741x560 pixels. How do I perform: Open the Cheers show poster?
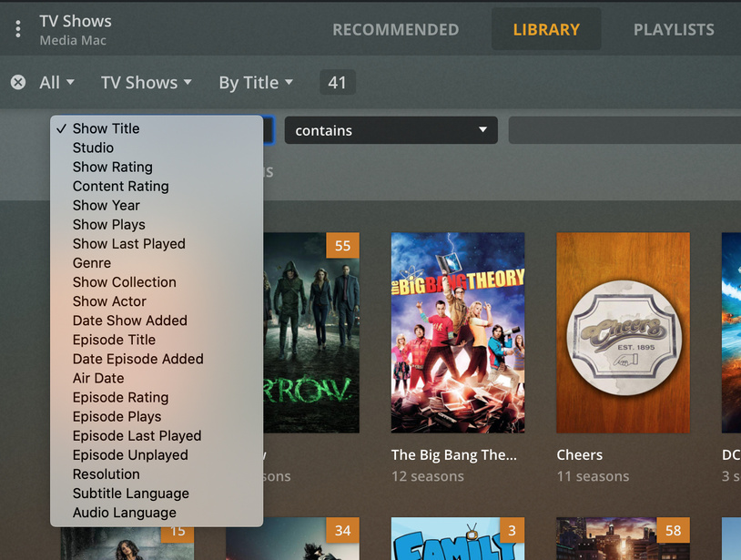pyautogui.click(x=624, y=332)
